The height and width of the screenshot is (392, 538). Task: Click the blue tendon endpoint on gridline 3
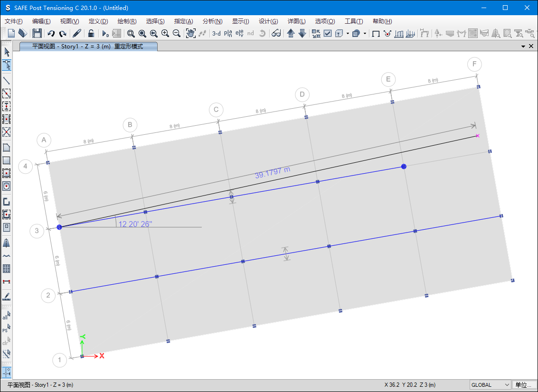click(59, 227)
